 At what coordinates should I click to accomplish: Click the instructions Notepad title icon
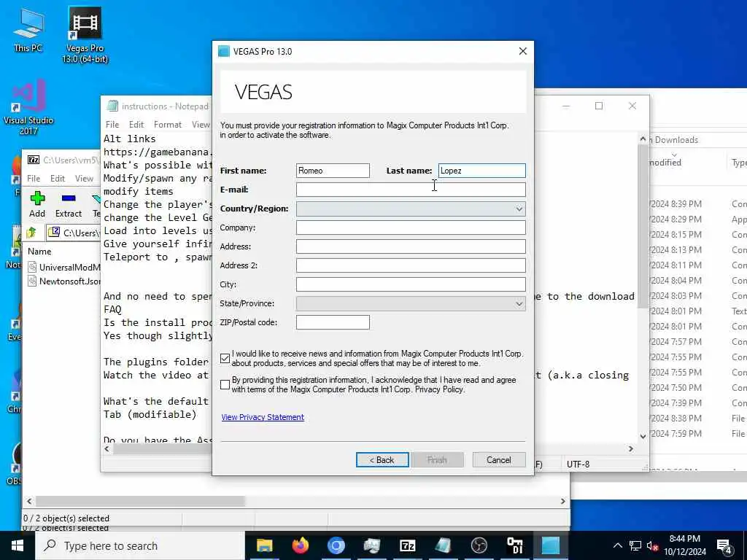(112, 106)
